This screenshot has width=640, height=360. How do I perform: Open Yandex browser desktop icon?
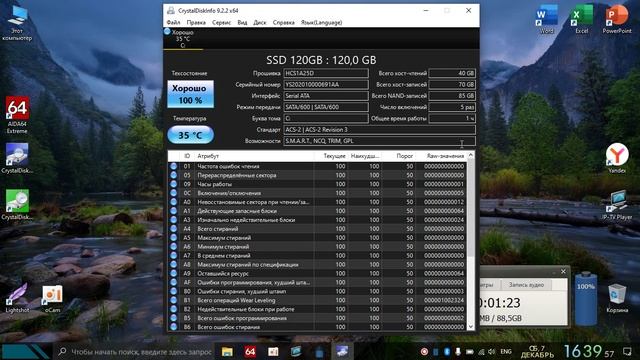[x=617, y=158]
